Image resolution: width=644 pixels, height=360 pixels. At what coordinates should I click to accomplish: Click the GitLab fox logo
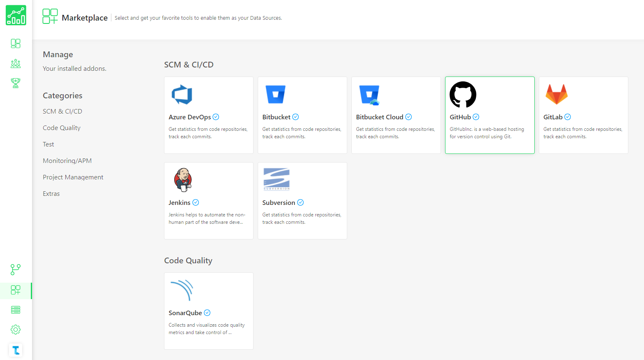pyautogui.click(x=556, y=94)
